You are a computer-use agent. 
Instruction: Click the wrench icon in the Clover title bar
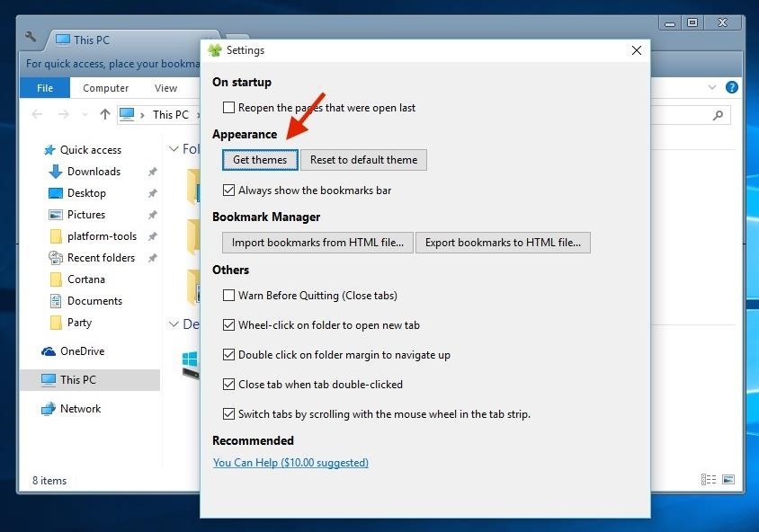pyautogui.click(x=31, y=36)
